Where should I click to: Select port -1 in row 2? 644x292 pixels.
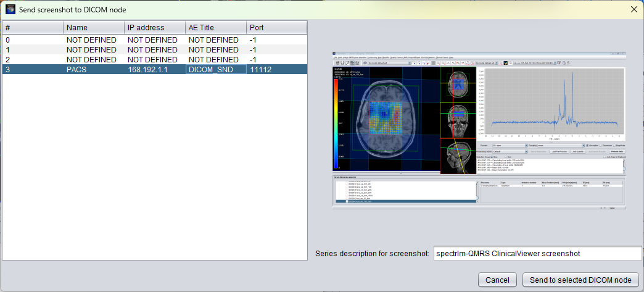tap(276, 60)
